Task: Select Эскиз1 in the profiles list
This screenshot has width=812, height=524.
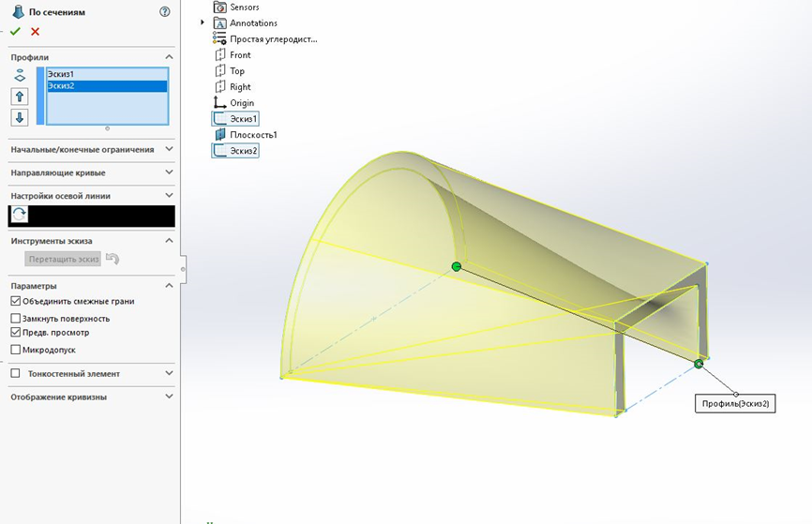Action: coord(107,74)
